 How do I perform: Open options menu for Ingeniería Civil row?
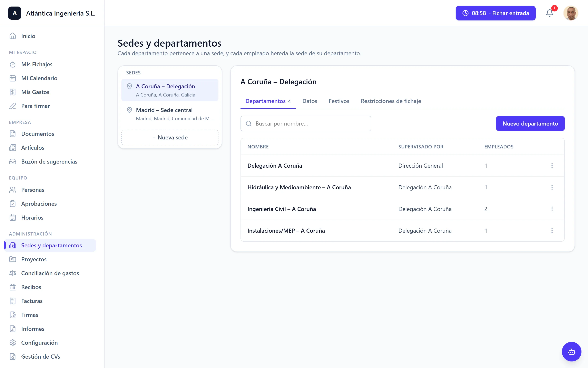click(x=552, y=209)
